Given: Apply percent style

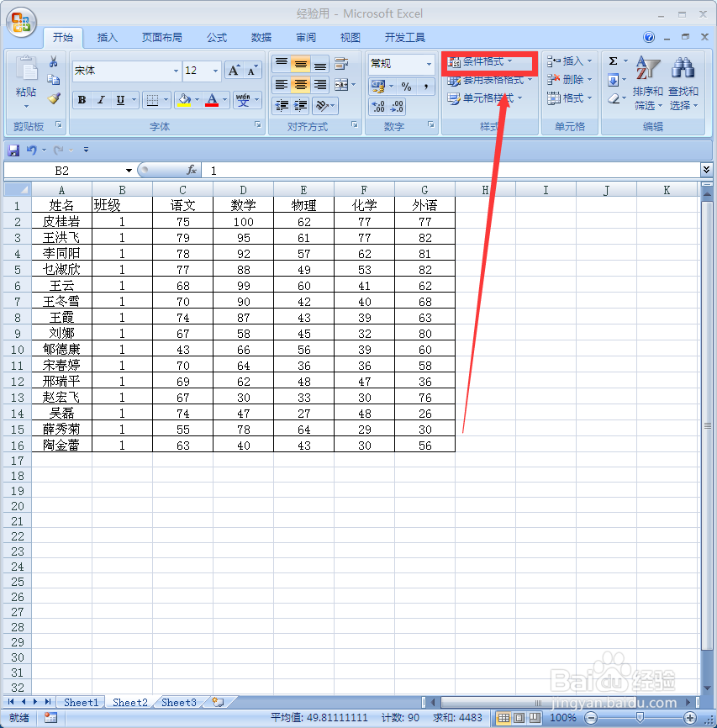Looking at the screenshot, I should (406, 87).
